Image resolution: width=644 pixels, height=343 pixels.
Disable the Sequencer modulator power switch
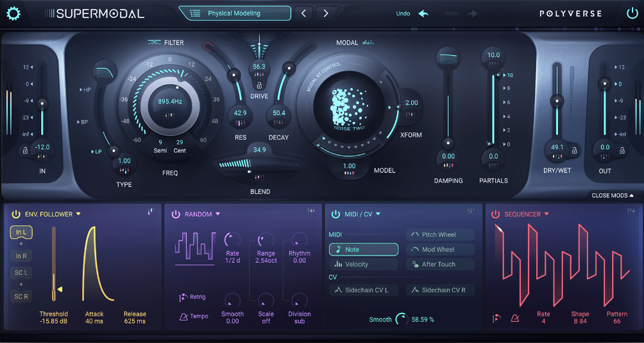click(x=495, y=214)
